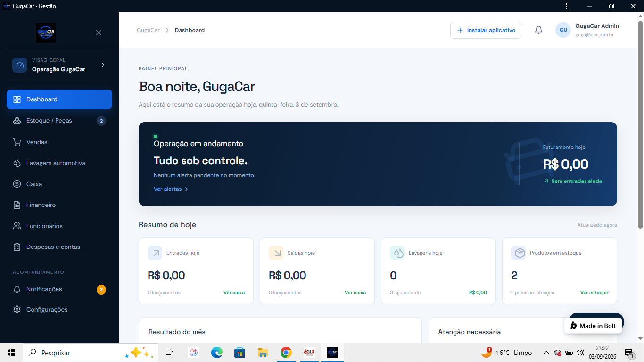
Task: Click the Configurações gear icon
Action: point(17,310)
